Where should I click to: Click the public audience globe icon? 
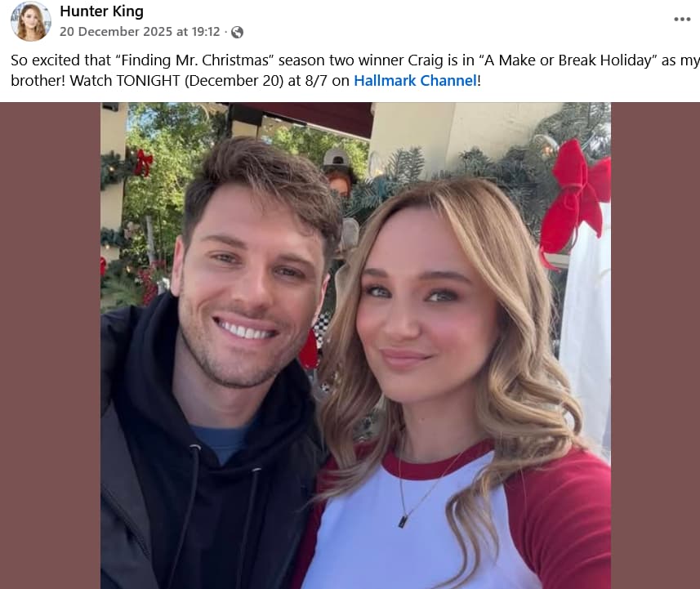pyautogui.click(x=237, y=32)
